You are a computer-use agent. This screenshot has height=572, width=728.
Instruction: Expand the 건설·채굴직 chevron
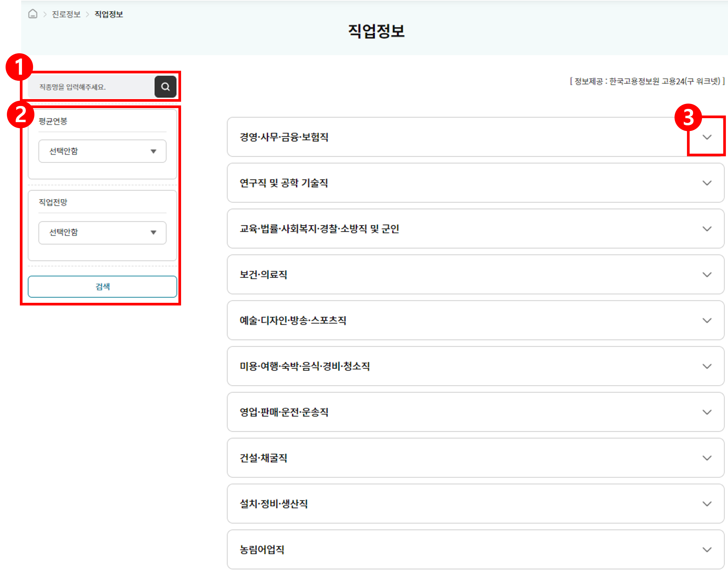707,458
